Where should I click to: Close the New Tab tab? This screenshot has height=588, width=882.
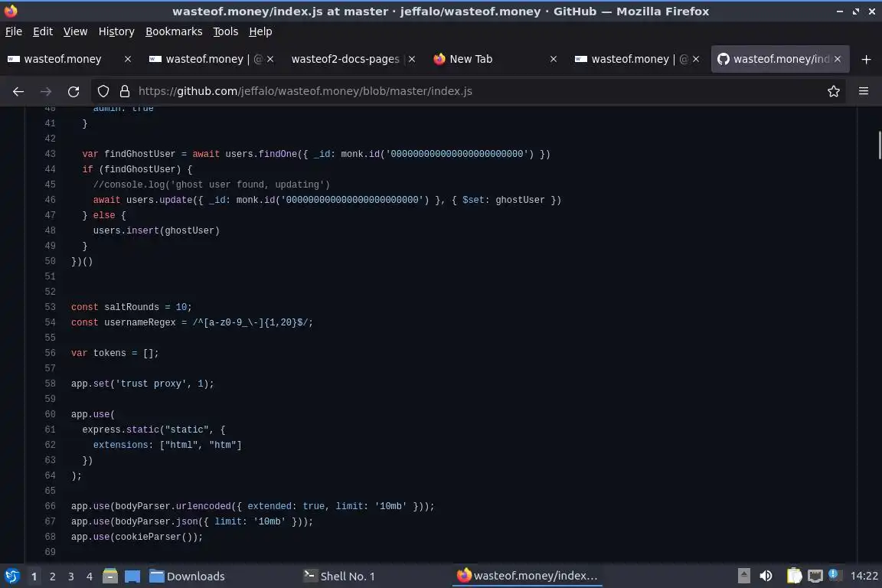(554, 59)
